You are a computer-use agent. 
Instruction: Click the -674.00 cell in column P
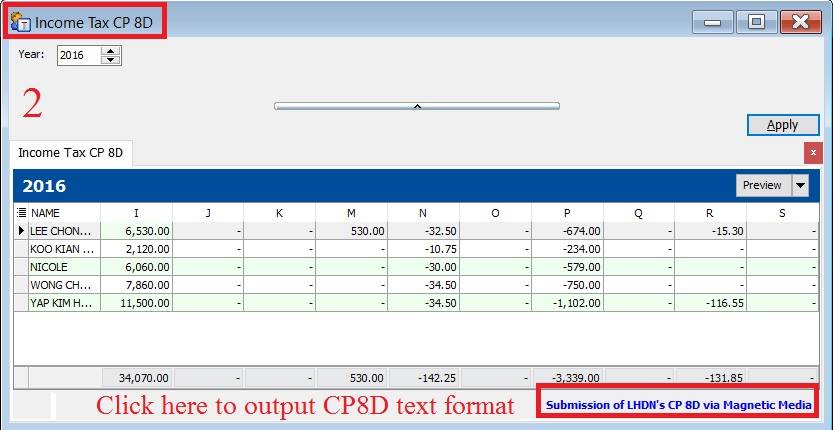pos(567,231)
